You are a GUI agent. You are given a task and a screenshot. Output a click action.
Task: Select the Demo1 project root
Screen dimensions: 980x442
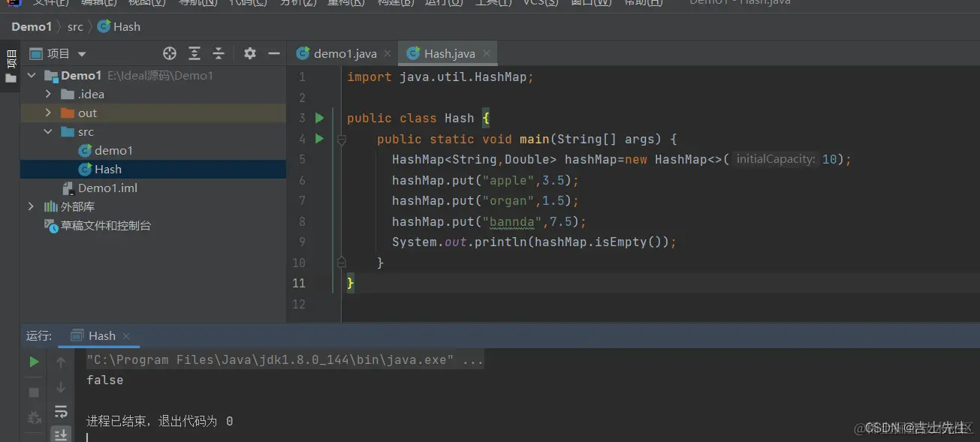coord(81,75)
